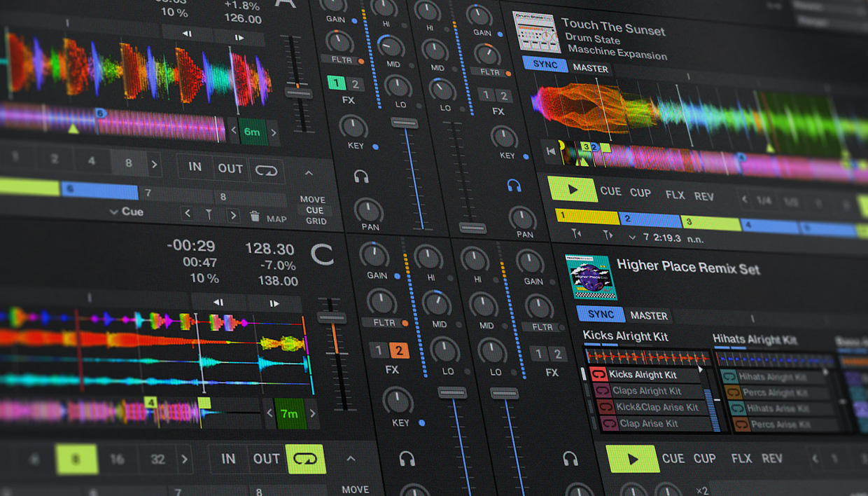Select the MOVE tab on deck A

313,200
